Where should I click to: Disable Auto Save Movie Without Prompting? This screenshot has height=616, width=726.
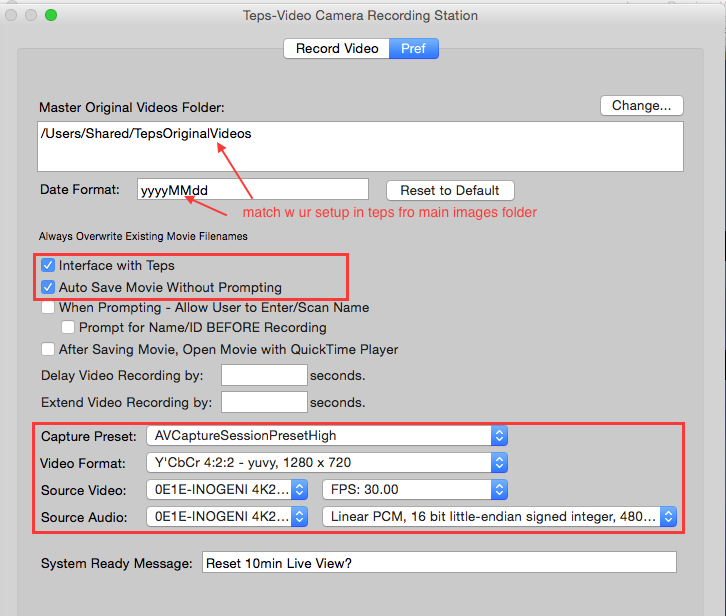tap(48, 287)
